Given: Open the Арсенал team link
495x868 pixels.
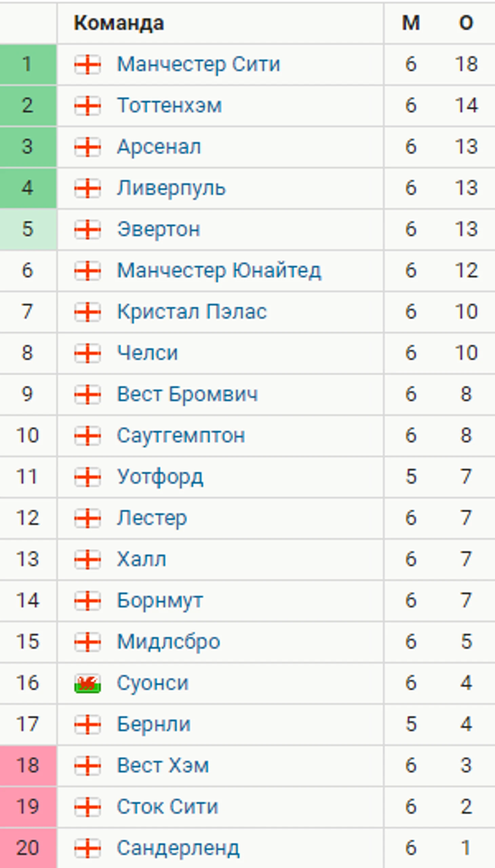Looking at the screenshot, I should [159, 147].
